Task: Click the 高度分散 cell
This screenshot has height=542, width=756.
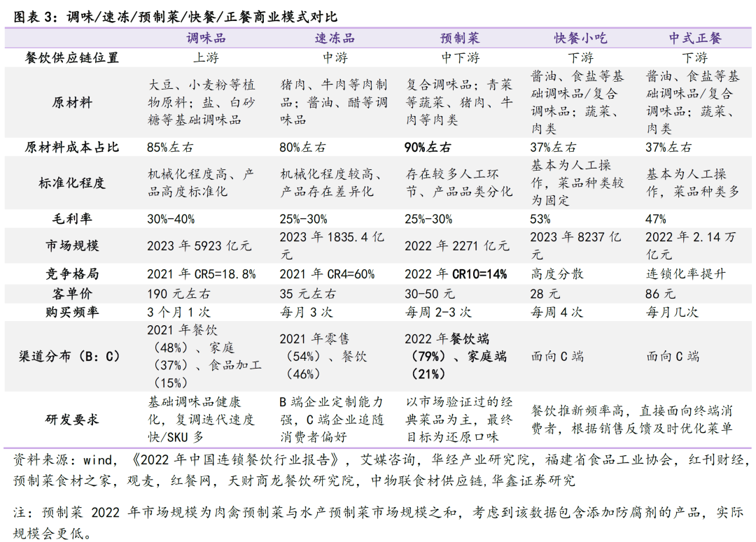Action: [x=556, y=274]
